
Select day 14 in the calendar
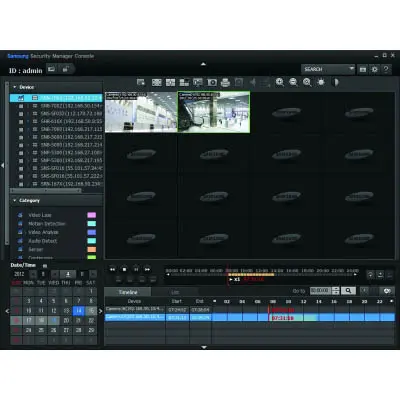point(78,311)
